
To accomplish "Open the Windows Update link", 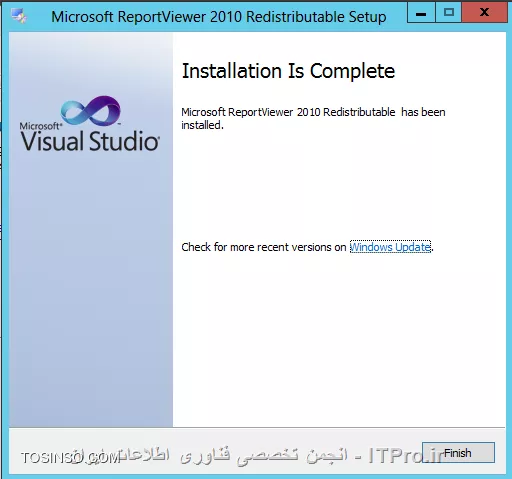I will click(390, 247).
